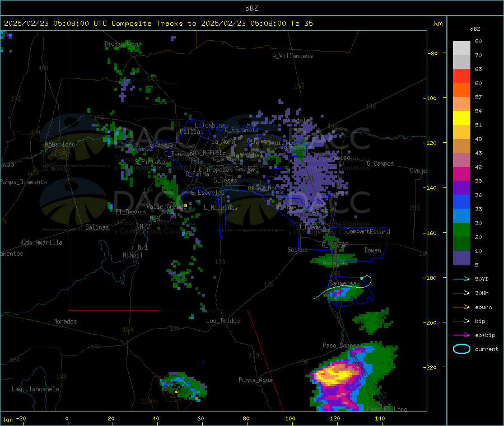Click the 'G_Campos' place label
This screenshot has height=426, width=504.
tap(380, 163)
